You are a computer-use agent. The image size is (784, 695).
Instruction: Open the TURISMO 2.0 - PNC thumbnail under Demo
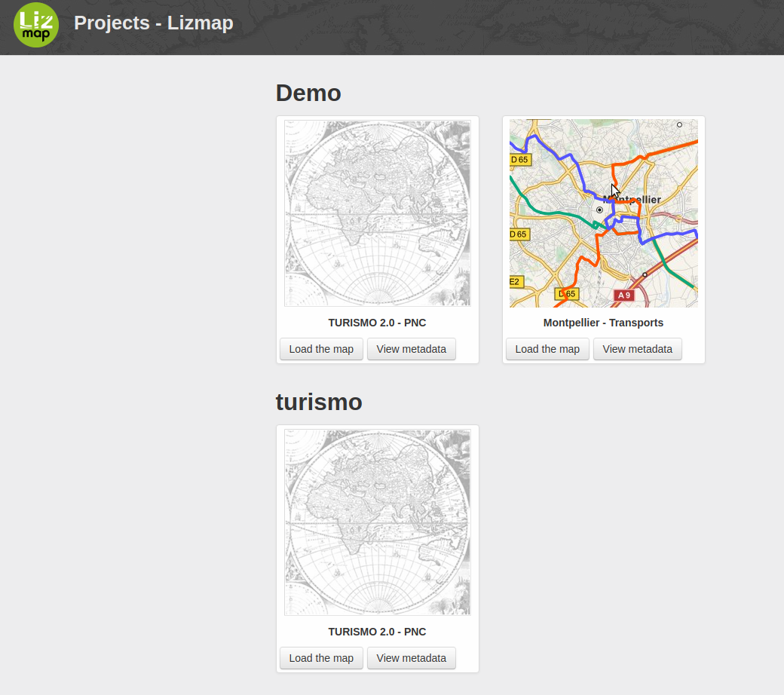[377, 213]
